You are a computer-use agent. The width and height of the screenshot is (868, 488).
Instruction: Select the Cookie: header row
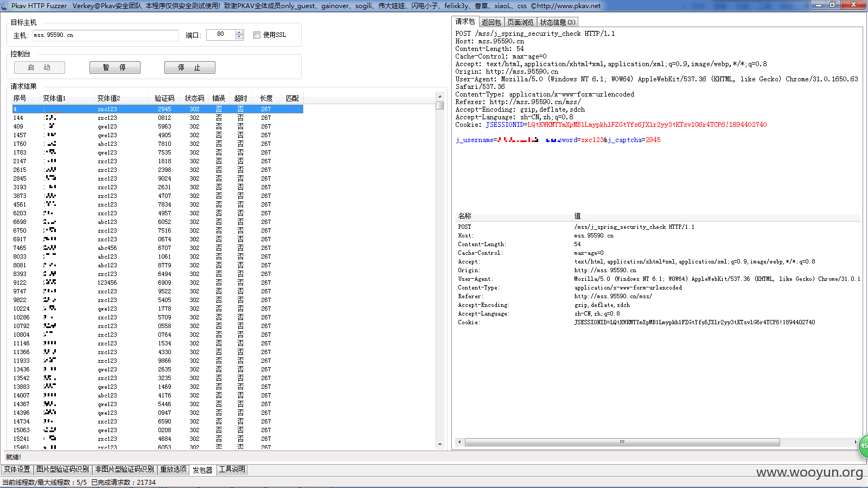tap(658, 322)
